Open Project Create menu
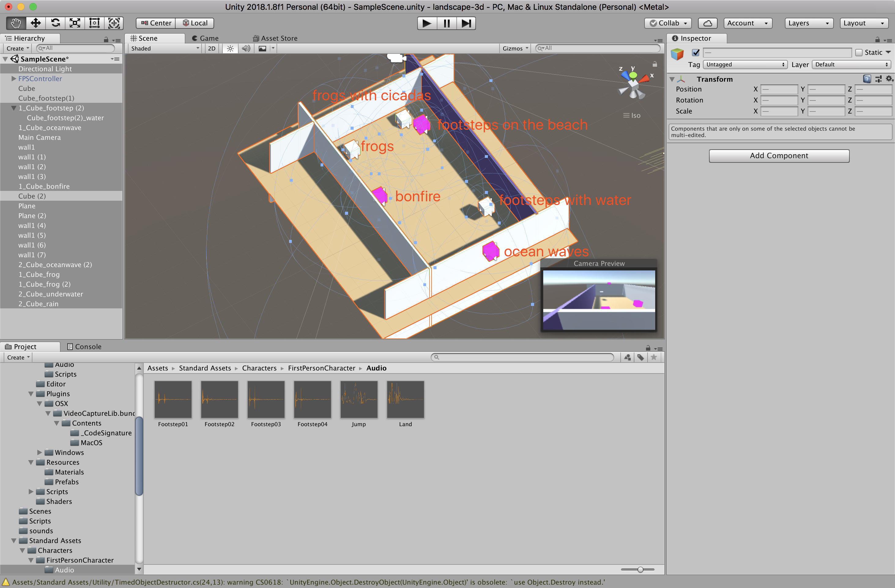 point(18,357)
